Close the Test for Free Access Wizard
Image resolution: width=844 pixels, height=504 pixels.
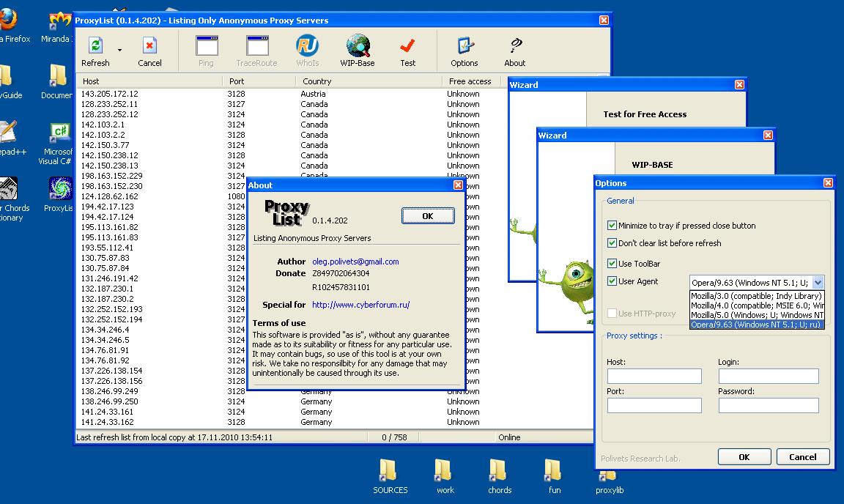tap(739, 84)
